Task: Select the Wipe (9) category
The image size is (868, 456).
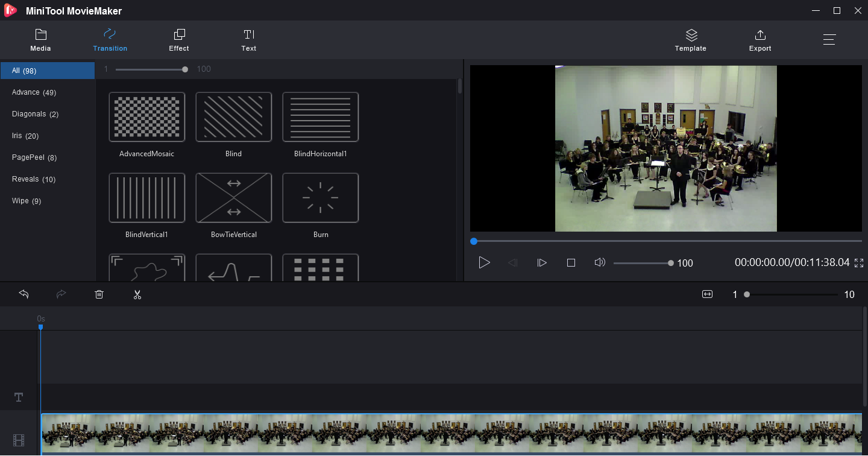Action: 48,201
